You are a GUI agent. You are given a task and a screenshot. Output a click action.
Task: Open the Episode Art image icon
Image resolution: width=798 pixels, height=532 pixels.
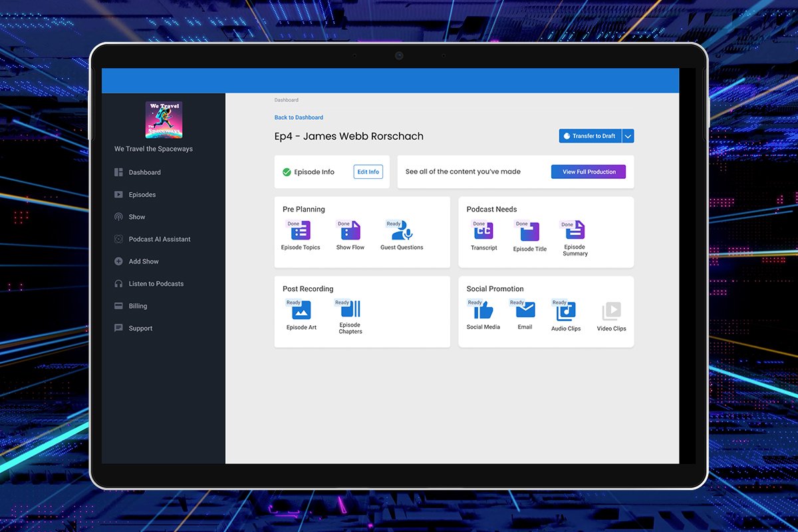point(302,310)
